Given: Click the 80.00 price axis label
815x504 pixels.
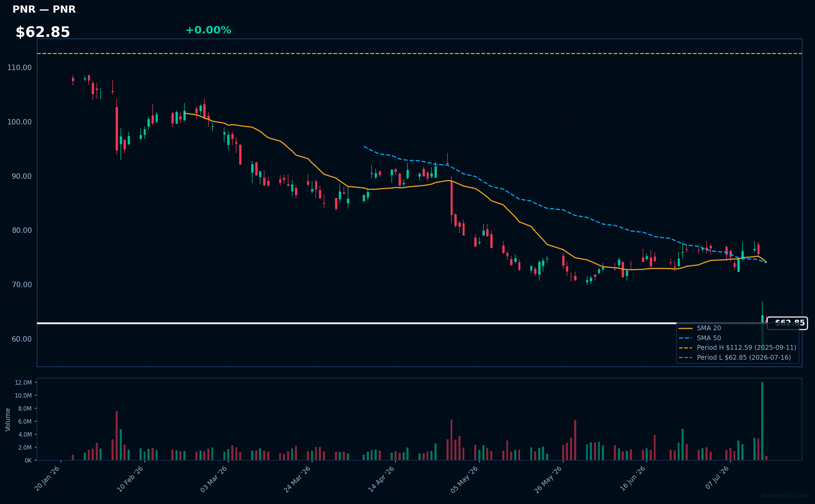Looking at the screenshot, I should [x=22, y=230].
